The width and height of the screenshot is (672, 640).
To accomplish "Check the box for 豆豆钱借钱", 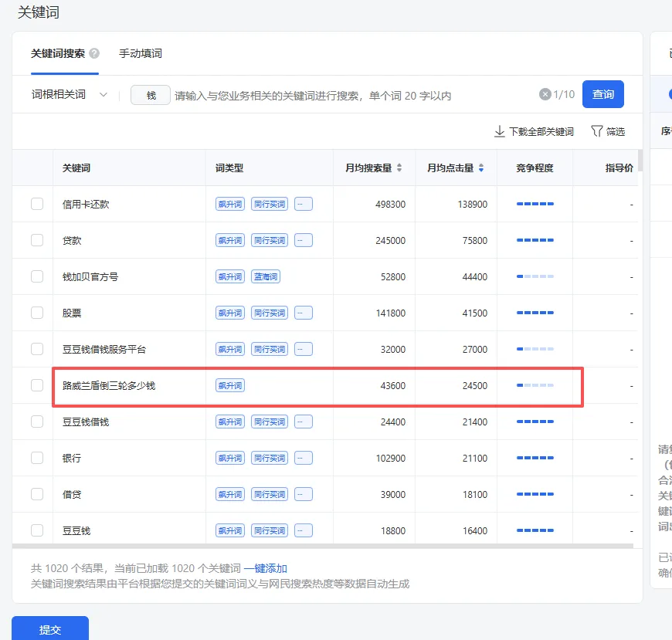I will pos(37,422).
